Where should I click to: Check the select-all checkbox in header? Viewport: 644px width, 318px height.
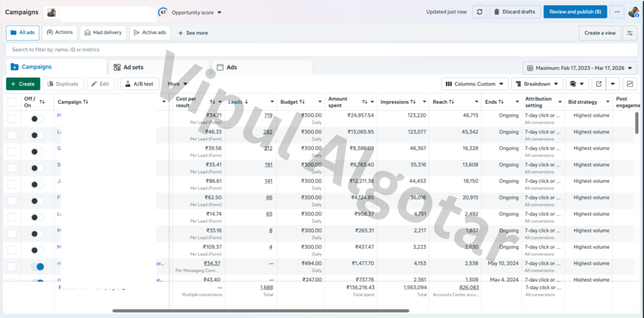click(12, 102)
